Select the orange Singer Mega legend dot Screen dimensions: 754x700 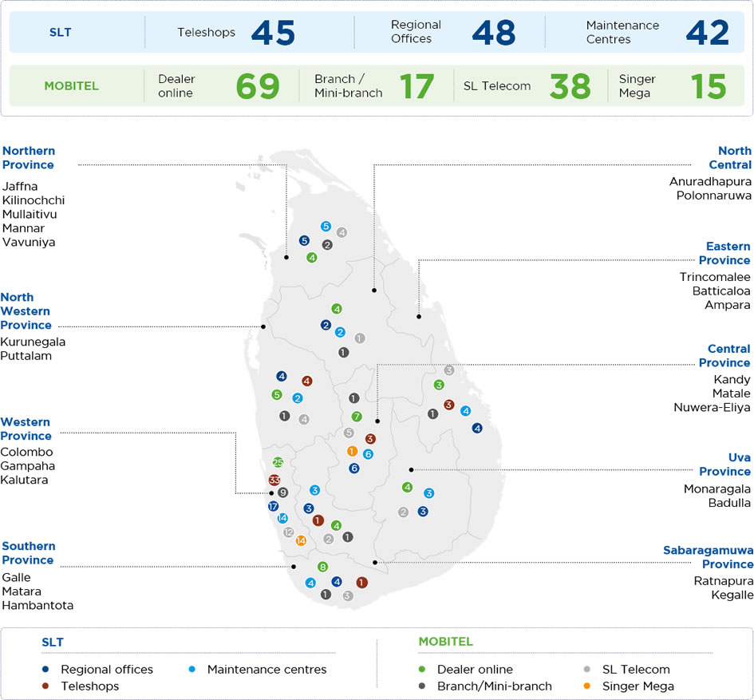[586, 686]
